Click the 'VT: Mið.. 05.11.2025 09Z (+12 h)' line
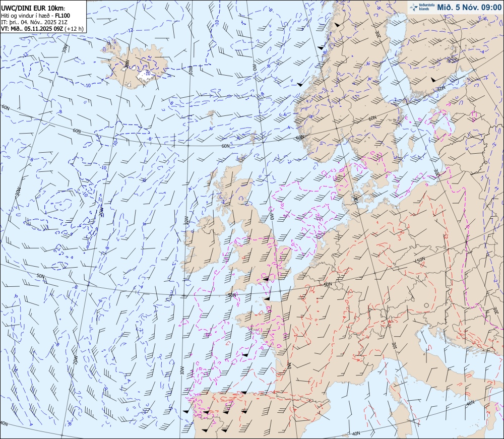 [x=42, y=29]
